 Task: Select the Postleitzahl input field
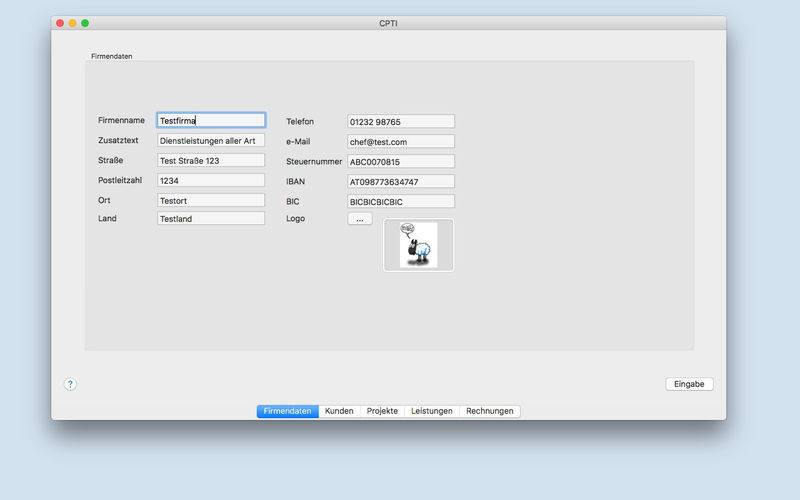[x=211, y=180]
